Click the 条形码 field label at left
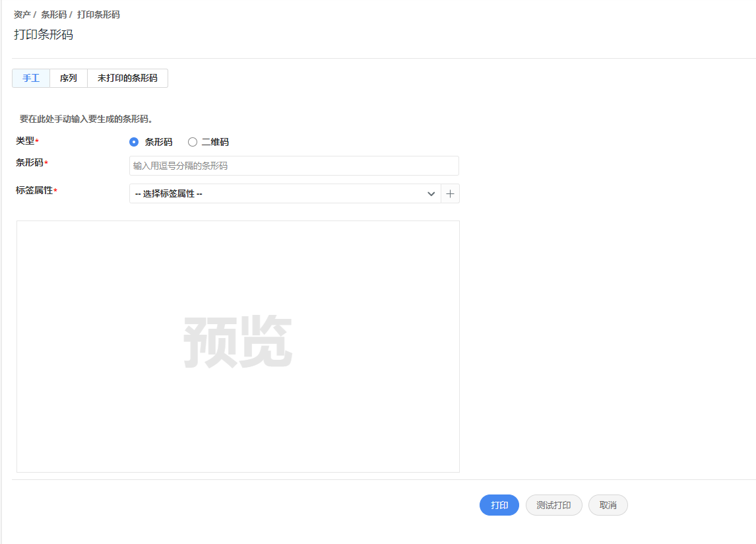The height and width of the screenshot is (544, 756). click(x=30, y=162)
